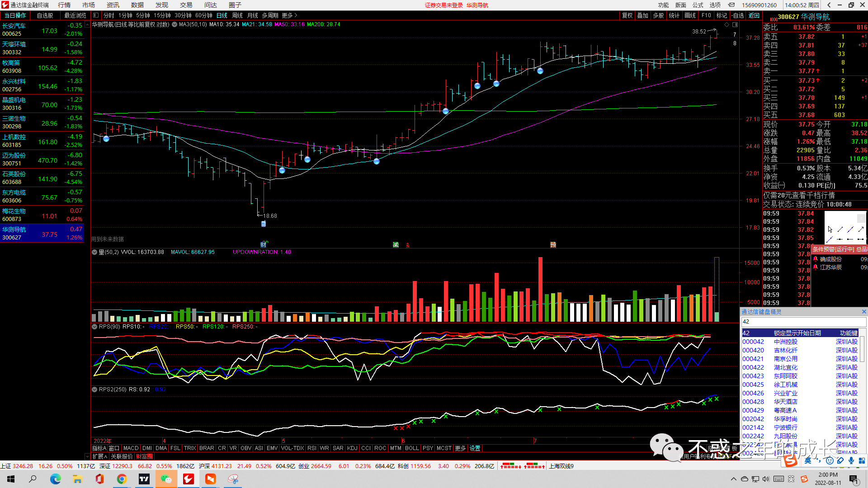Select the pointer cursor drawing tool

[x=830, y=230]
